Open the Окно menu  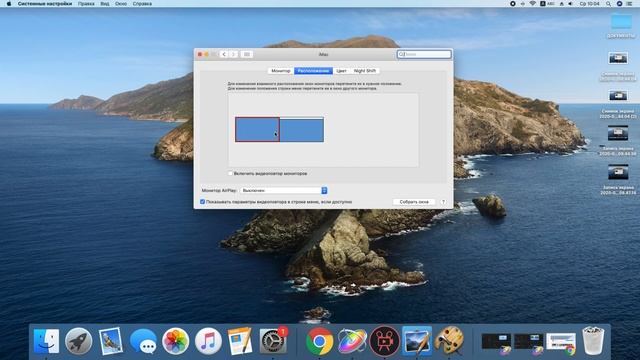(x=121, y=4)
